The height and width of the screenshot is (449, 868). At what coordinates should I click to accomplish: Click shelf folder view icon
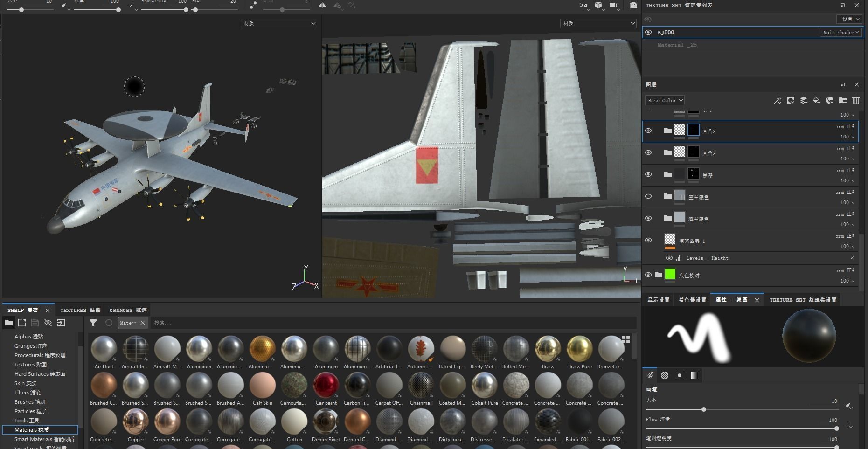[9, 323]
